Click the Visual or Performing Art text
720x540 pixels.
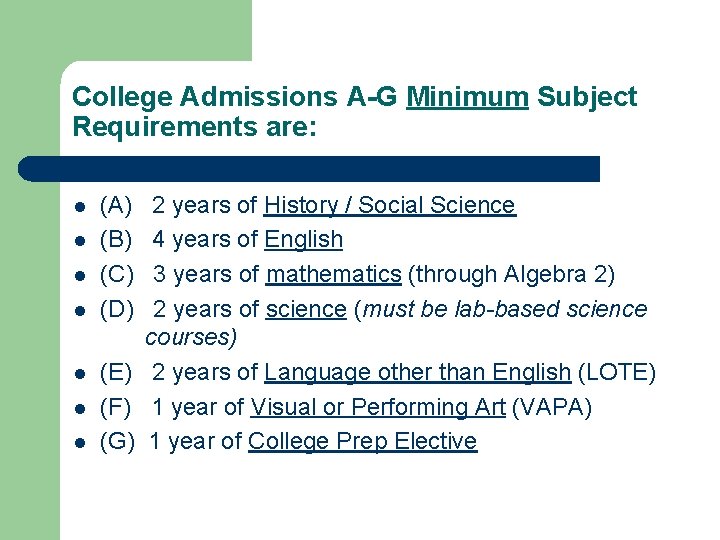377,407
